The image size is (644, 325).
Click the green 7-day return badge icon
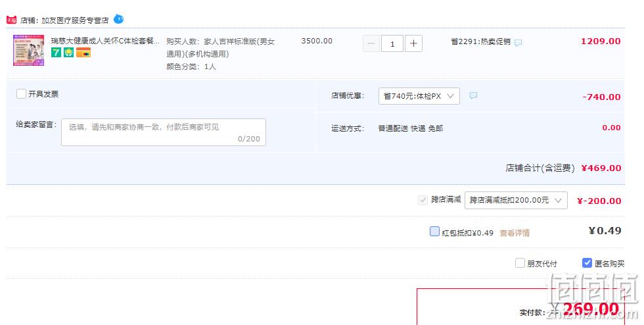click(56, 52)
